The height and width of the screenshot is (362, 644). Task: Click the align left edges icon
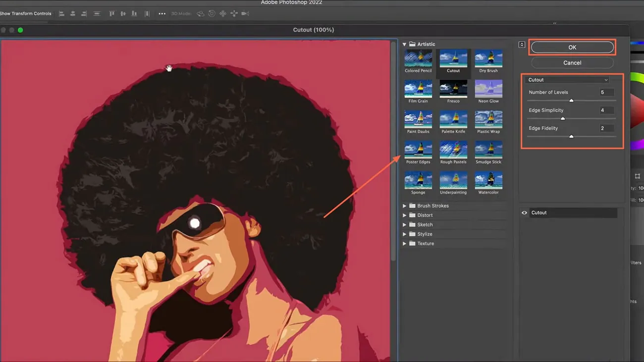click(x=62, y=14)
